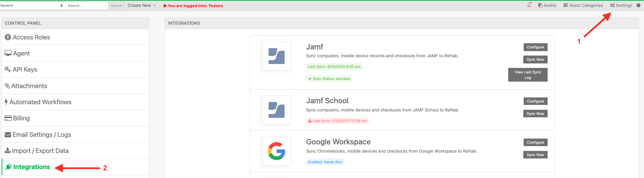
Task: Open the Agent menu item
Action: 75,53
